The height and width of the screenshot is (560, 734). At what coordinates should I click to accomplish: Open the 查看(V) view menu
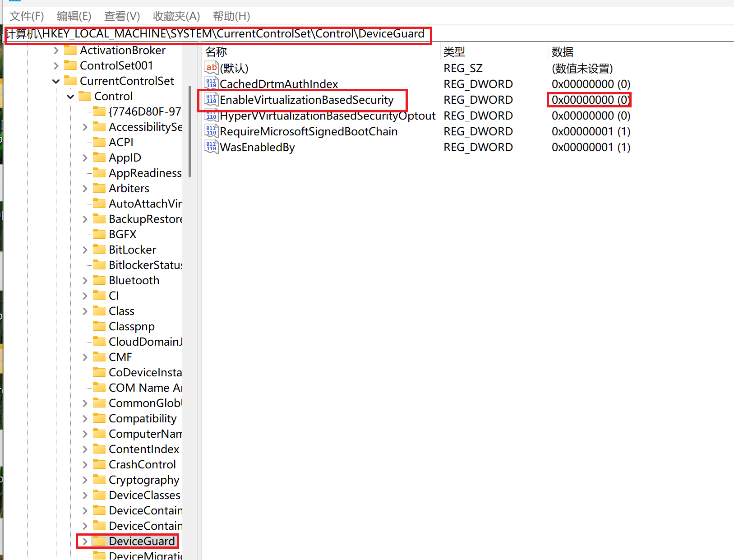(122, 16)
